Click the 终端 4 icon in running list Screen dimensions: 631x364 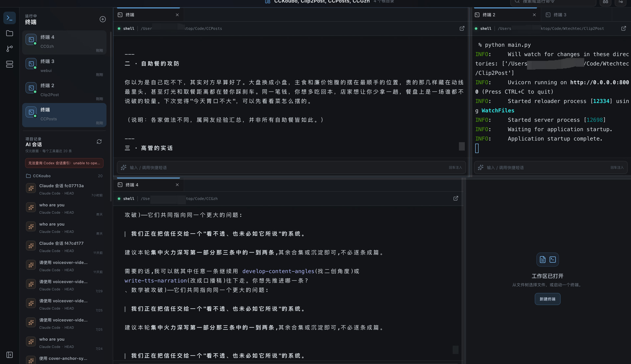31,40
